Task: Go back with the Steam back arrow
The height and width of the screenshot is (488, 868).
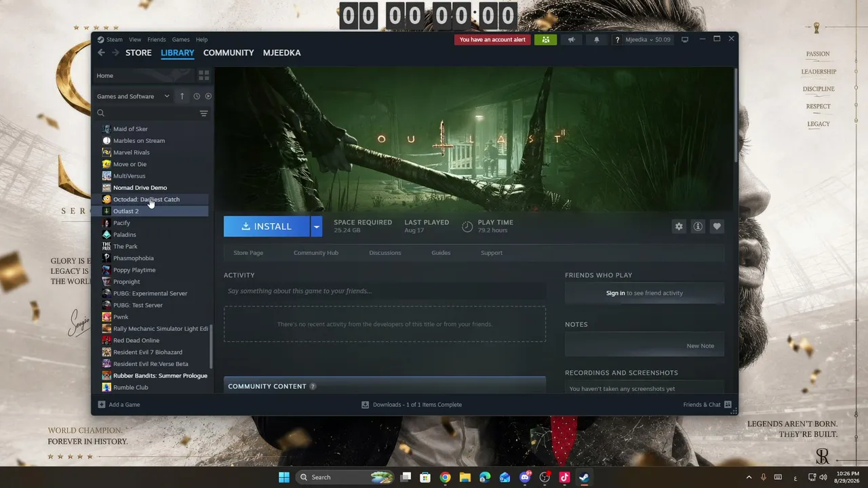Action: pyautogui.click(x=101, y=53)
